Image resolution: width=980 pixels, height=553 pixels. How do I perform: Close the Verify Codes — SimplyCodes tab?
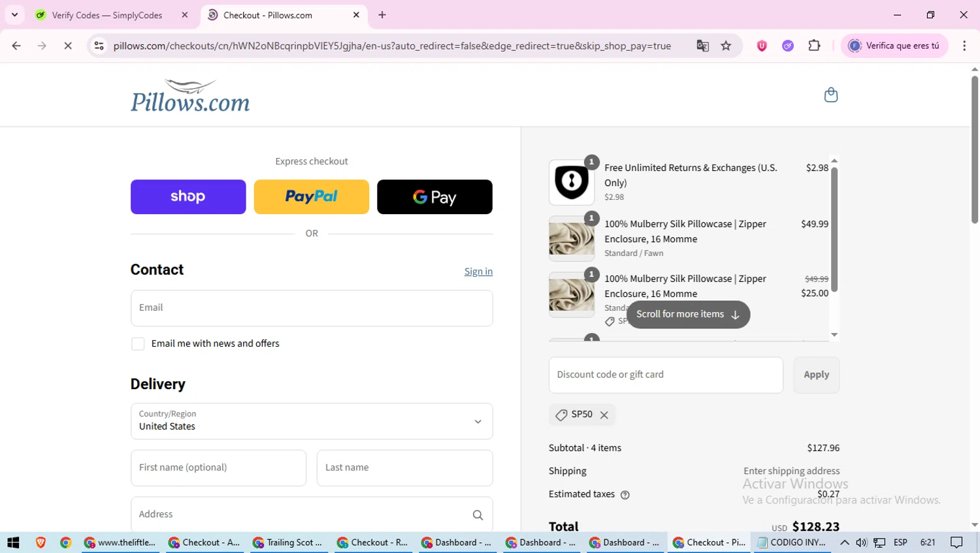[185, 15]
